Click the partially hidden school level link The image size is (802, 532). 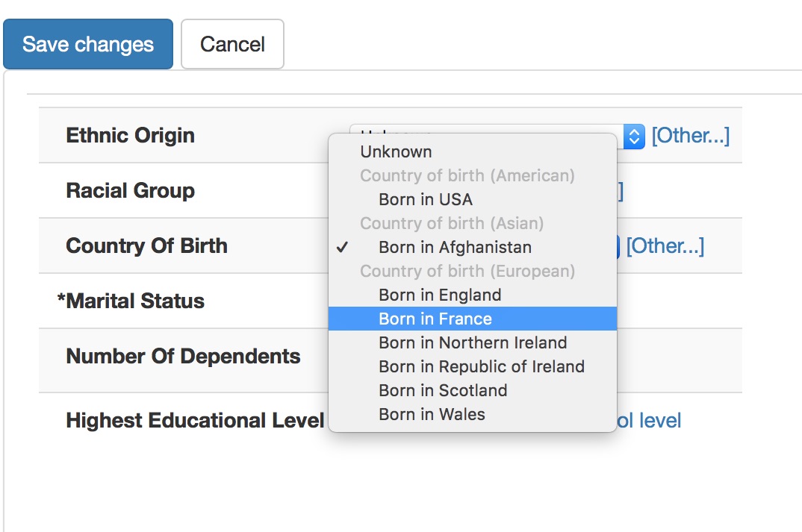[x=649, y=421]
